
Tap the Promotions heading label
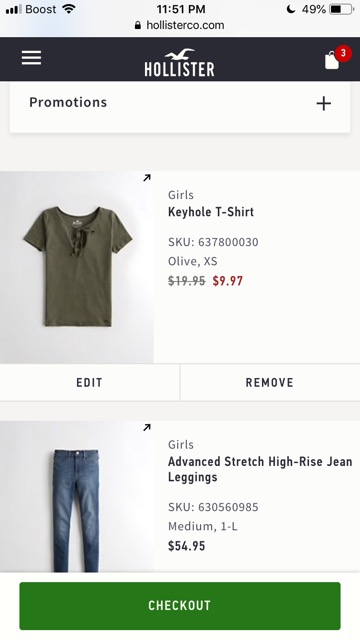tap(68, 102)
